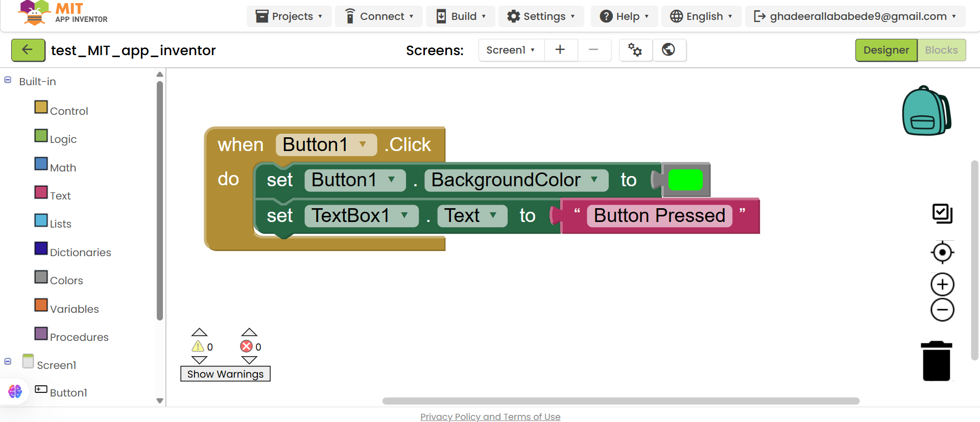
Task: Open the Build menu
Action: (461, 16)
